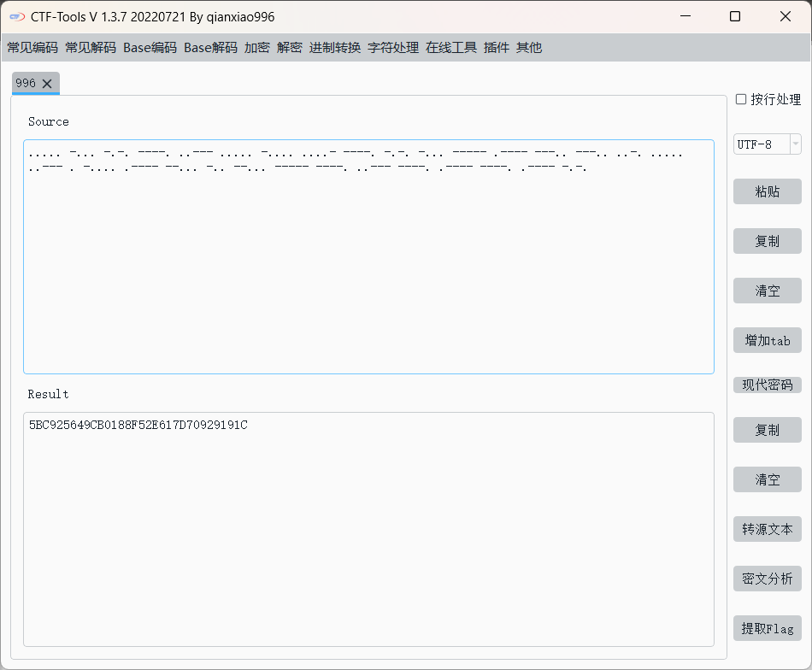This screenshot has width=812, height=670.
Task: Open the Base解码 menu
Action: pos(210,48)
